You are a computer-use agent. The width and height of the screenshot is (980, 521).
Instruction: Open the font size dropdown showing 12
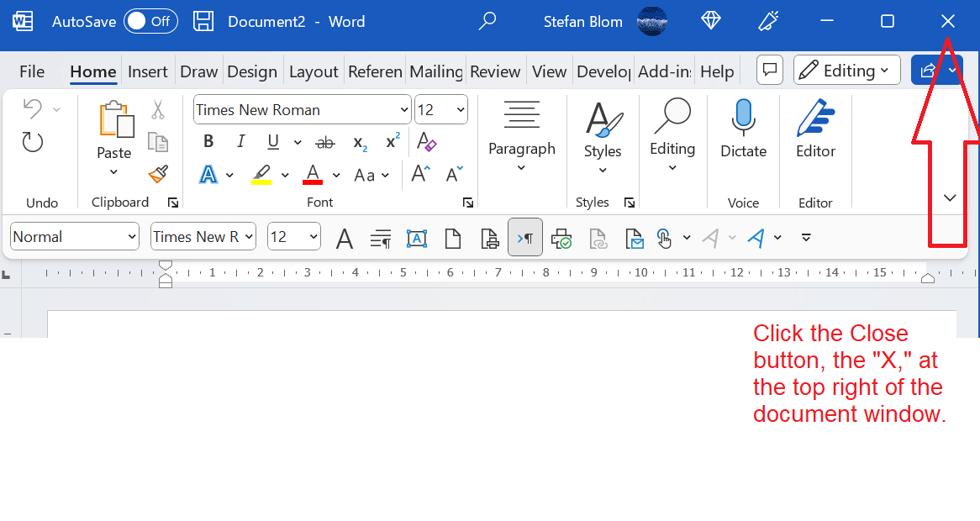440,109
